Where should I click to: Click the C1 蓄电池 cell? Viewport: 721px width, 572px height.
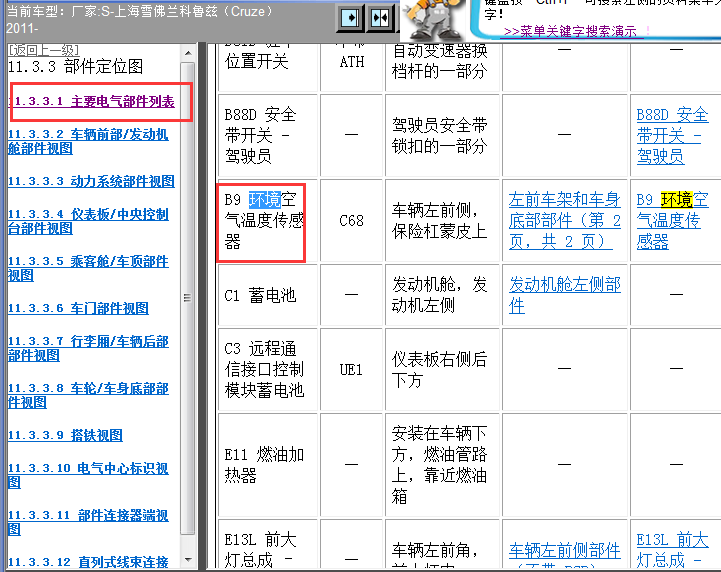coord(268,295)
